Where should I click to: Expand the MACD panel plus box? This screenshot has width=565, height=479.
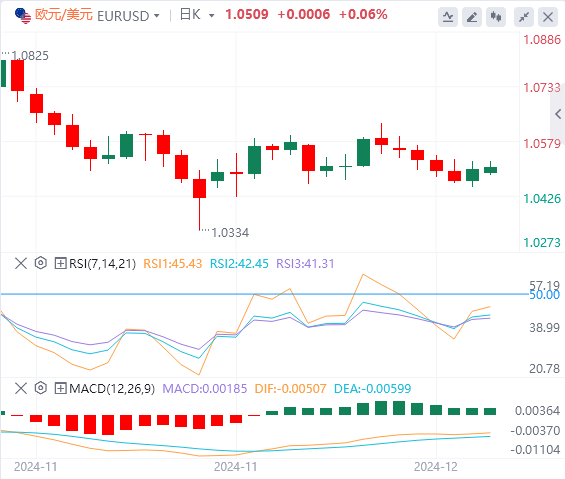pyautogui.click(x=60, y=389)
